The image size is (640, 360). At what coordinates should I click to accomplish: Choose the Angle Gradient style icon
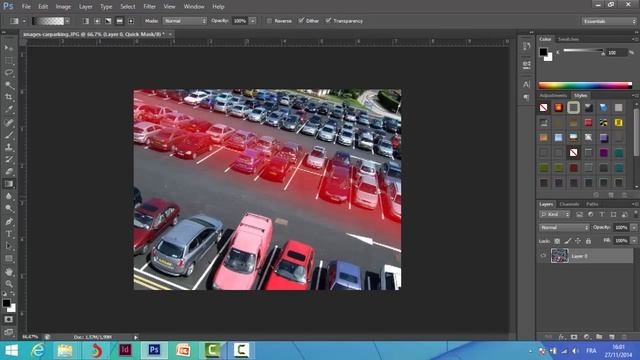tap(108, 21)
